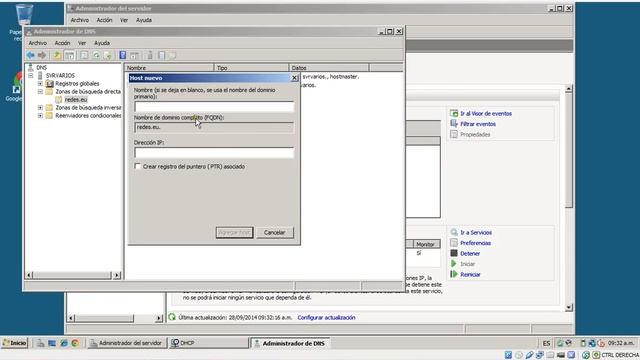Expand Reenviadores condicionales node
This screenshot has height=360, width=640.
tap(40, 116)
